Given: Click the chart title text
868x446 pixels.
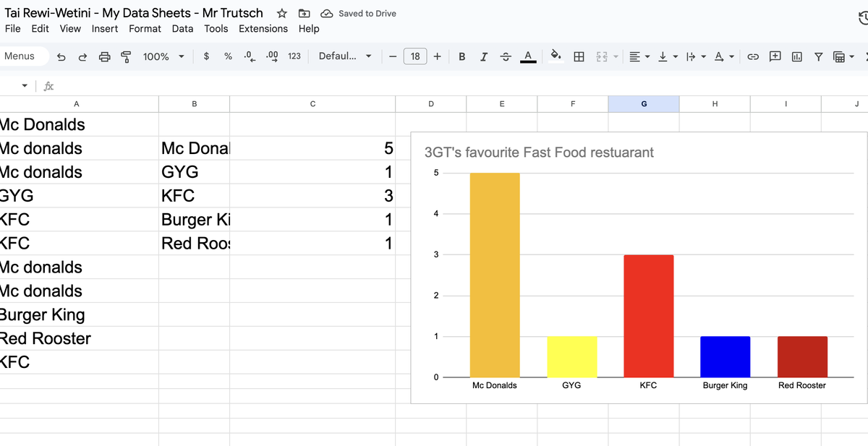Looking at the screenshot, I should coord(539,153).
